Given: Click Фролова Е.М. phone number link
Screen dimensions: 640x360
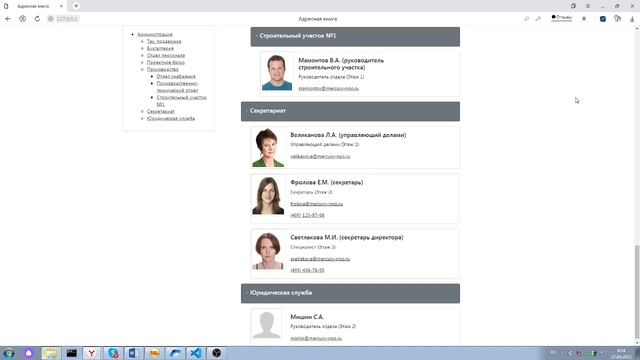Looking at the screenshot, I should (x=307, y=215).
